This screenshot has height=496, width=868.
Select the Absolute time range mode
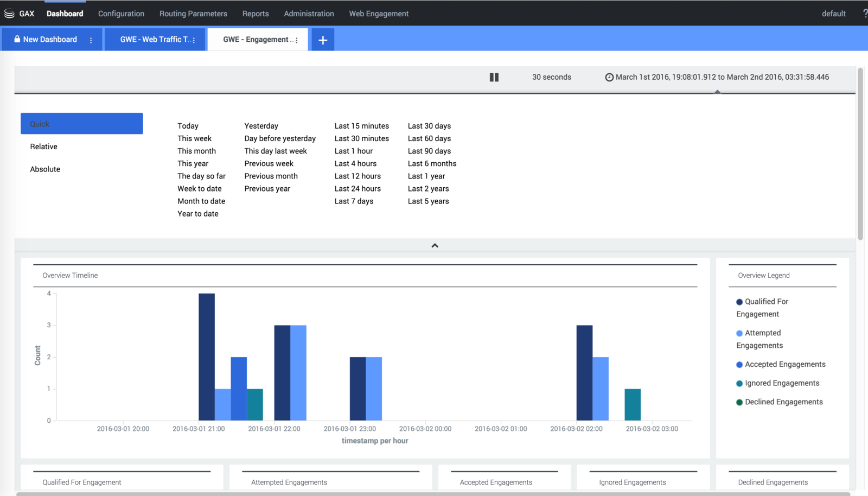pos(45,169)
